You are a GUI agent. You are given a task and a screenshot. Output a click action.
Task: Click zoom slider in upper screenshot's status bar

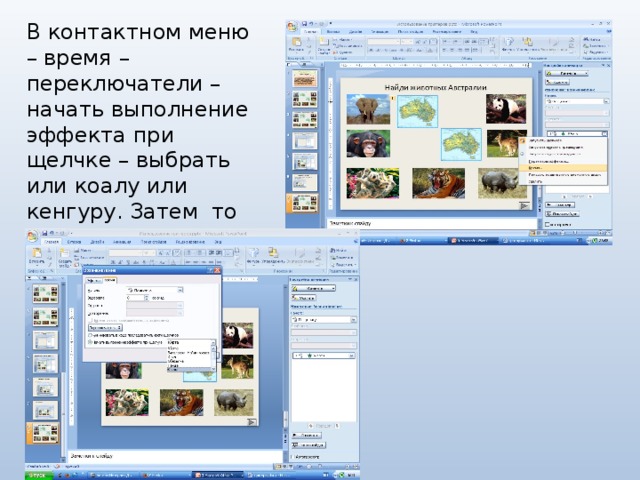[x=573, y=233]
